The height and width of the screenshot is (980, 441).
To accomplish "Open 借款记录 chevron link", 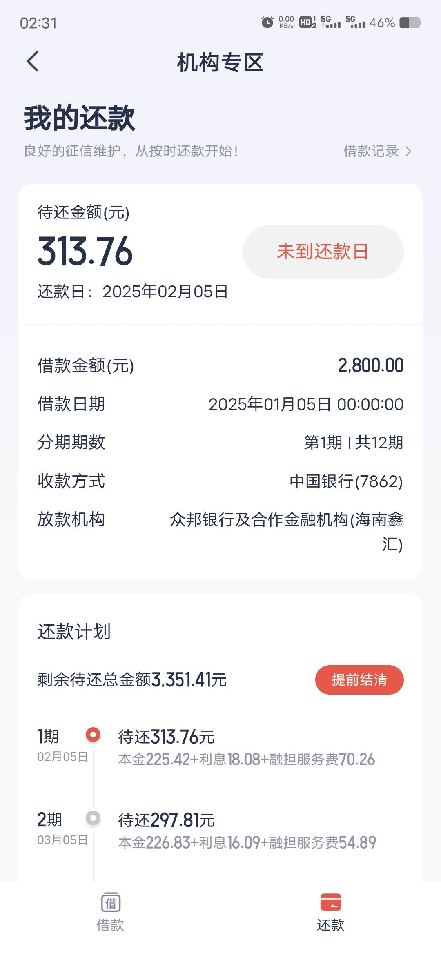I will (377, 151).
